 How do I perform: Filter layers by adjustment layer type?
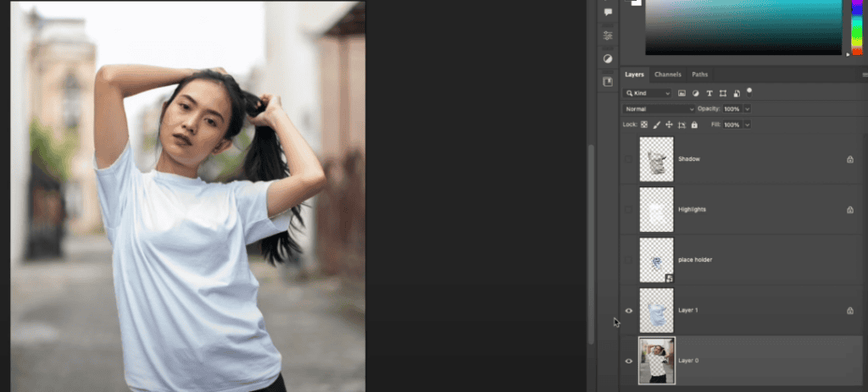[695, 92]
